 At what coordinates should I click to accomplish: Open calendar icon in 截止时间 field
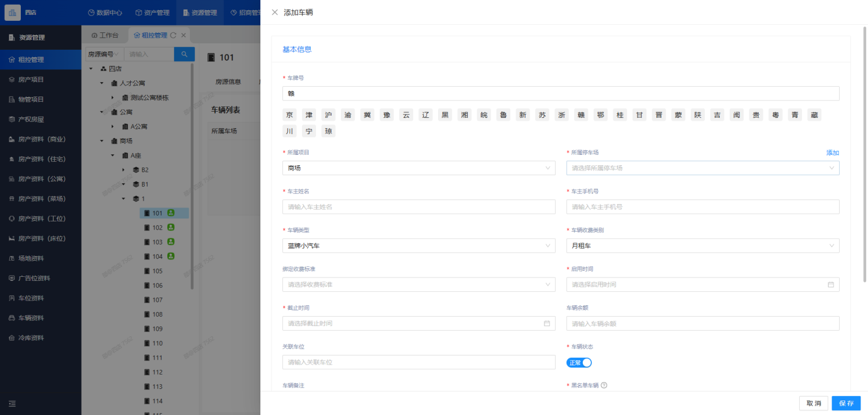tap(547, 323)
